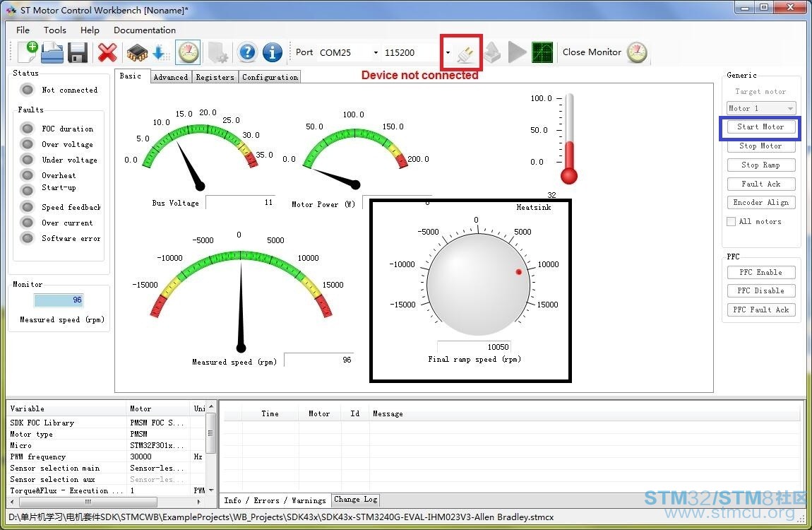Image resolution: width=812 pixels, height=530 pixels.
Task: Click the blue download arrow icon
Action: 160,52
